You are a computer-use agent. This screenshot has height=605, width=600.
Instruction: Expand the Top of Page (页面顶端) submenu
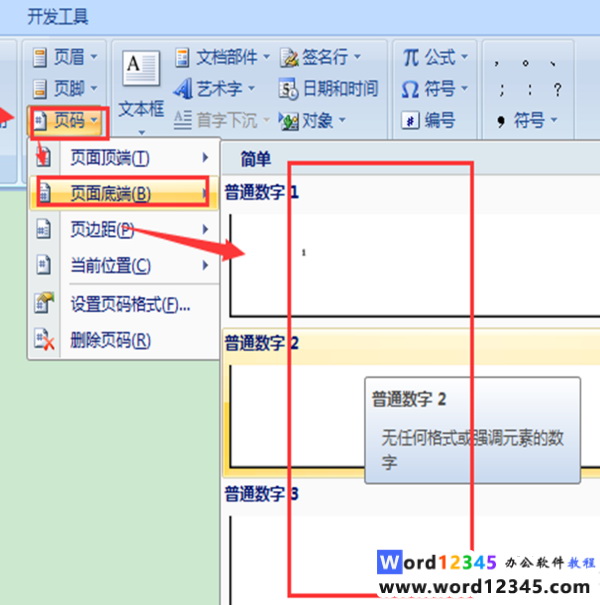pos(124,158)
